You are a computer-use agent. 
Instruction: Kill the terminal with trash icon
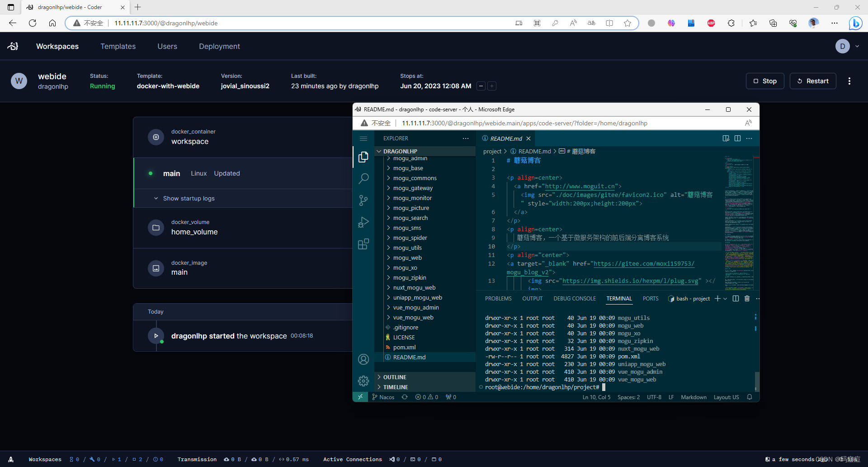[x=747, y=299]
